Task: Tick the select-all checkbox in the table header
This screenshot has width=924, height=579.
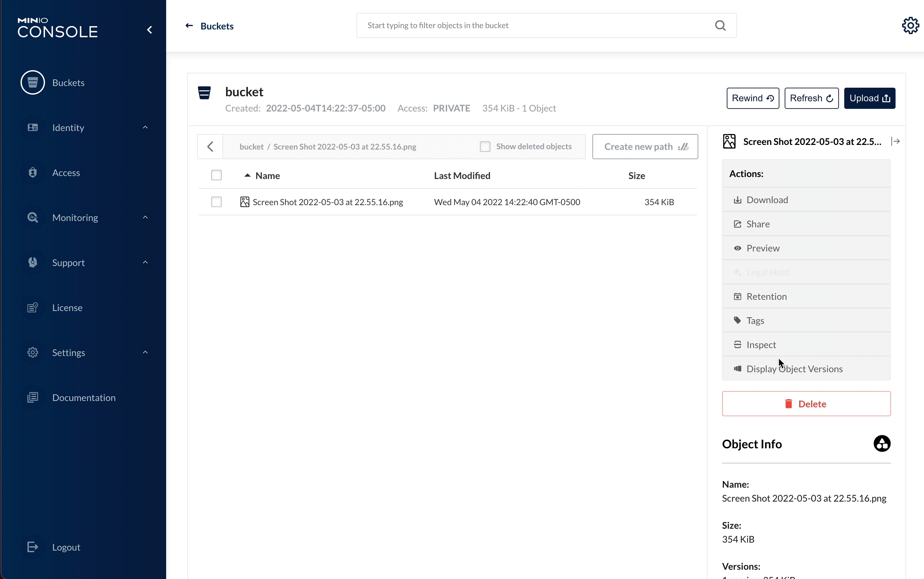Action: [x=216, y=175]
